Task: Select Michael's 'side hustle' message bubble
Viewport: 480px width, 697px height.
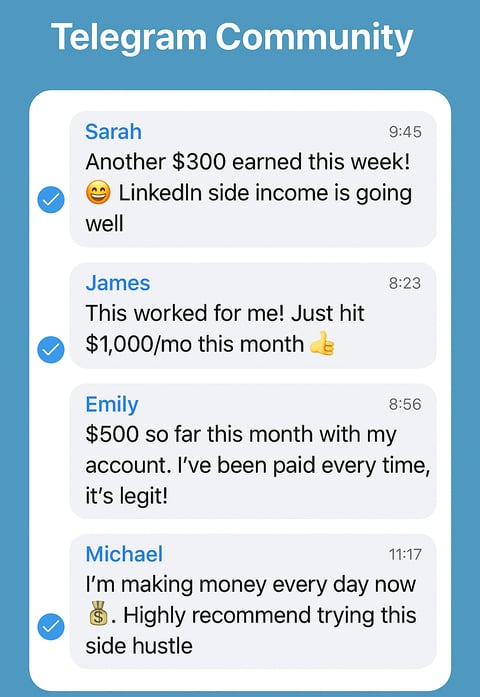Action: [x=253, y=601]
